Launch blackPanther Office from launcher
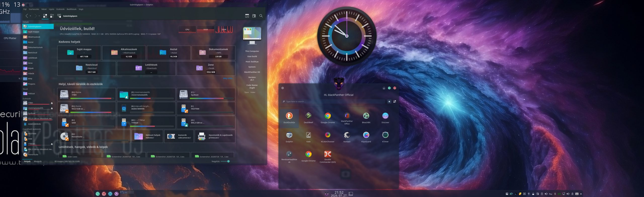644x197 pixels. 347,118
